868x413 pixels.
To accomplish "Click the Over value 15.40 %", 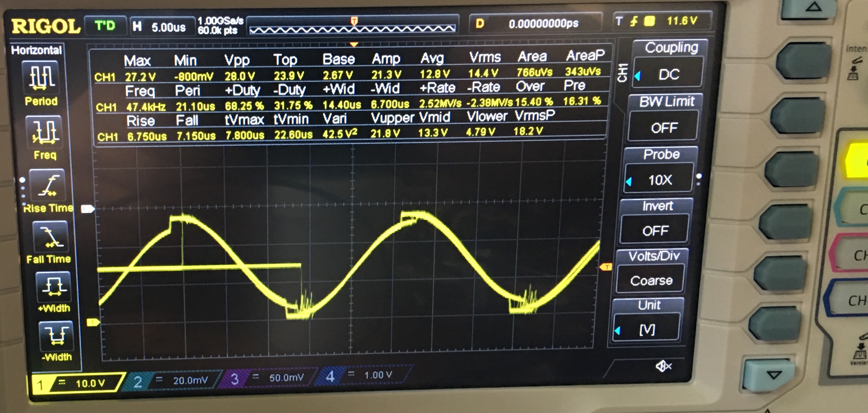I will (x=534, y=102).
